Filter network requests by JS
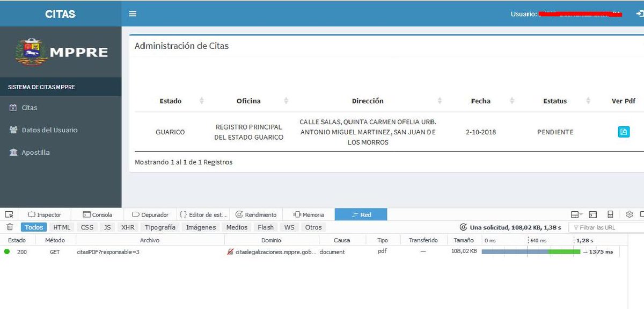 107,227
